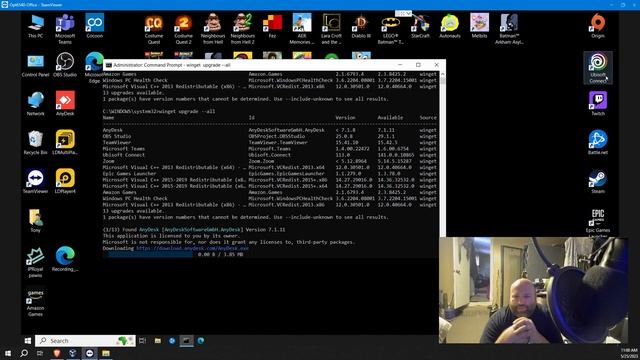Launch LDMultiPlayer desktop icon
This screenshot has width=640, height=360.
point(65,142)
